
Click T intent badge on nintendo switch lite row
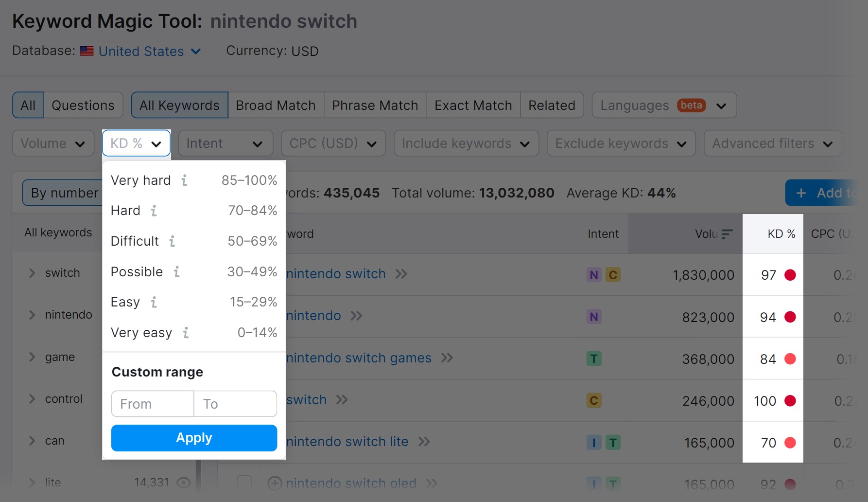pyautogui.click(x=613, y=443)
